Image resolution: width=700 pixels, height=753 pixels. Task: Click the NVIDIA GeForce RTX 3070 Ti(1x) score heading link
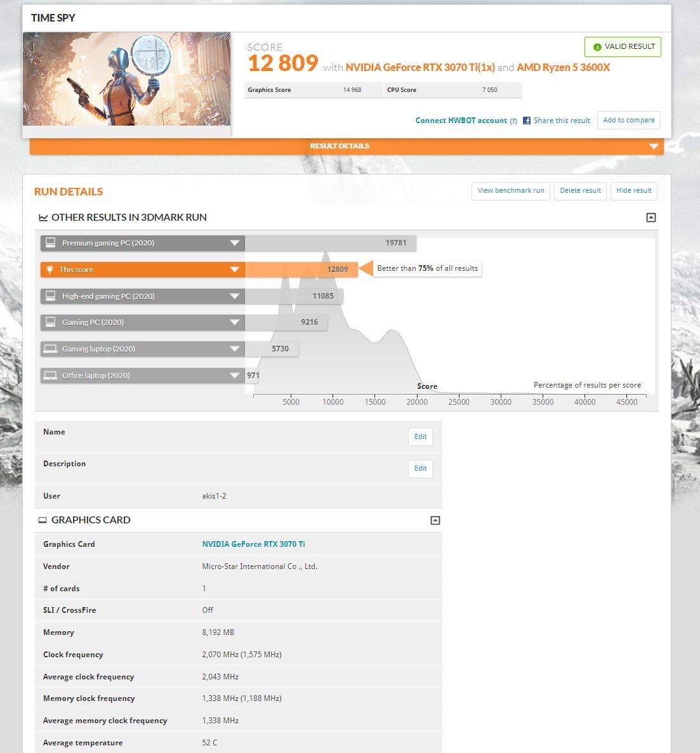pyautogui.click(x=420, y=67)
